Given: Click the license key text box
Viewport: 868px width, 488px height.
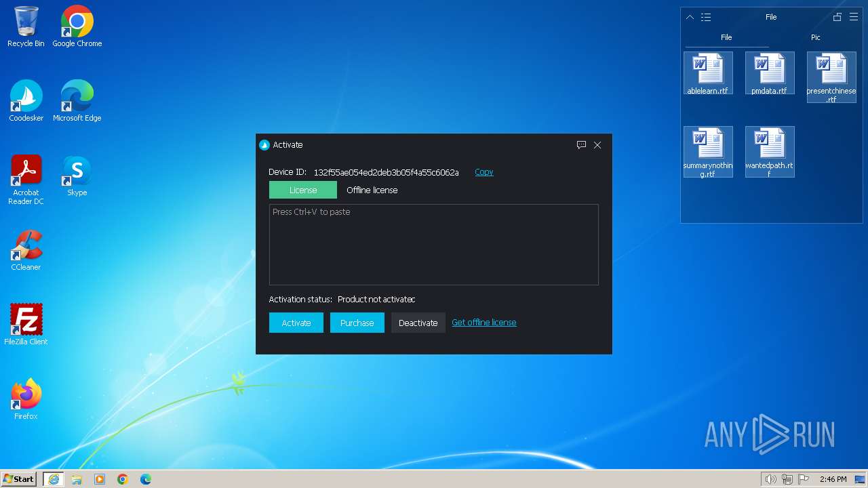Looking at the screenshot, I should coord(434,245).
